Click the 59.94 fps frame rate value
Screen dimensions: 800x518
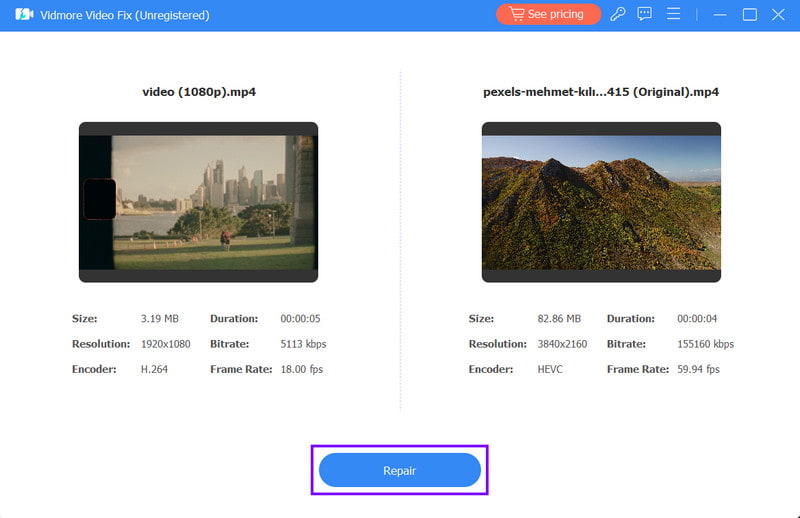[698, 369]
